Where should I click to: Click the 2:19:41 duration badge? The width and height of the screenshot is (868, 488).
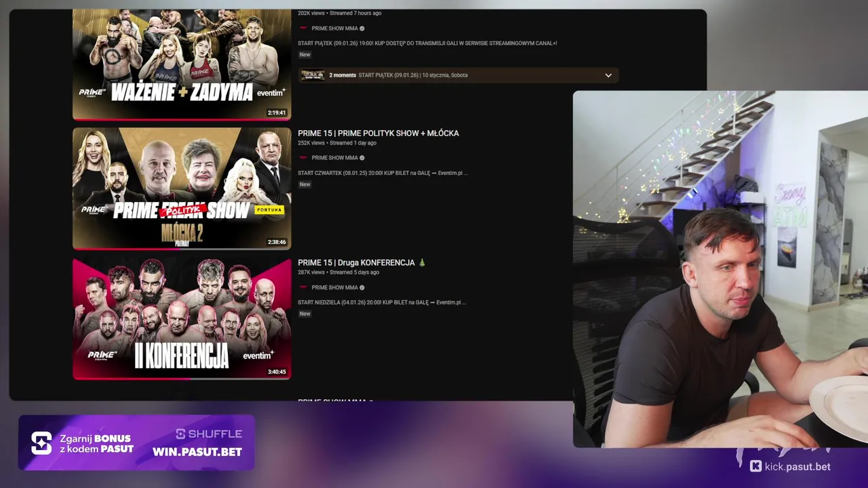(x=277, y=113)
